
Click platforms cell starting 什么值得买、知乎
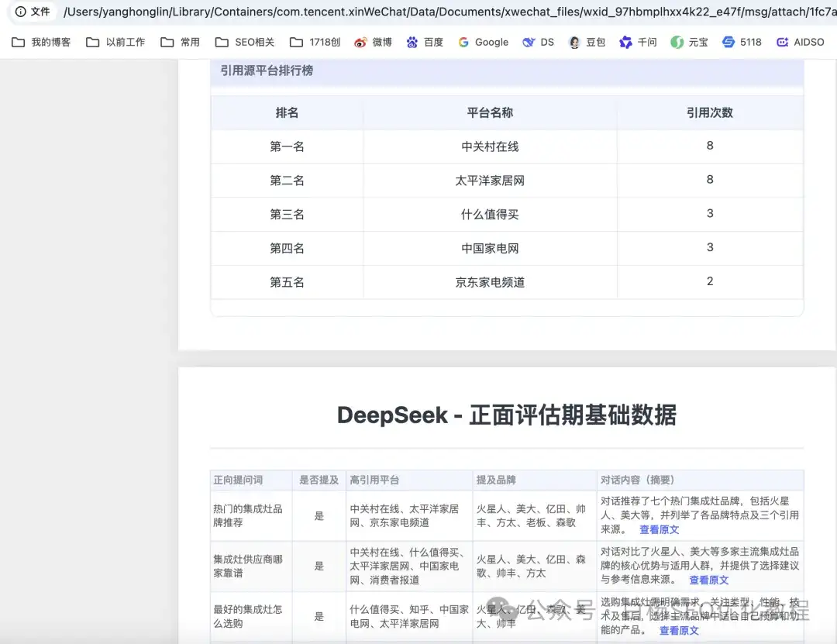coord(409,616)
